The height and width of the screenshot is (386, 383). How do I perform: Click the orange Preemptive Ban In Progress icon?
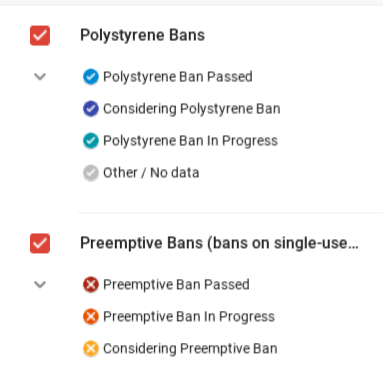coord(91,317)
